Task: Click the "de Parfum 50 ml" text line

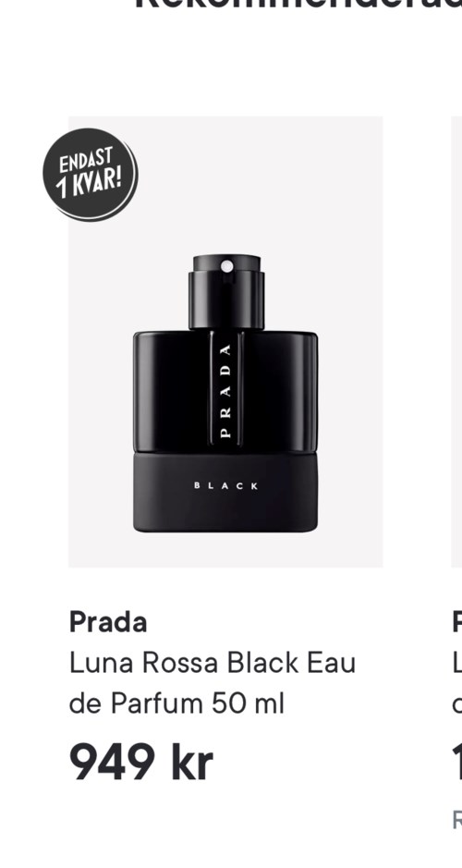Action: 176,703
